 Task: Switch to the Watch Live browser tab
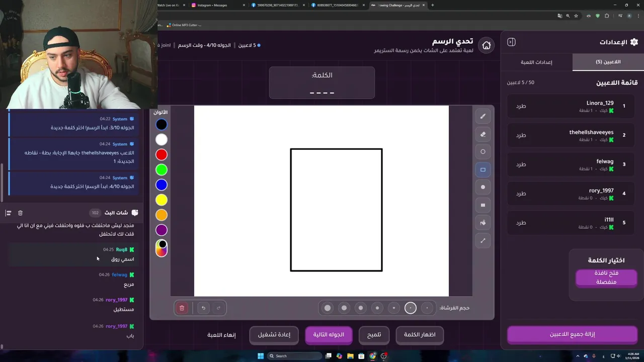[x=172, y=5]
